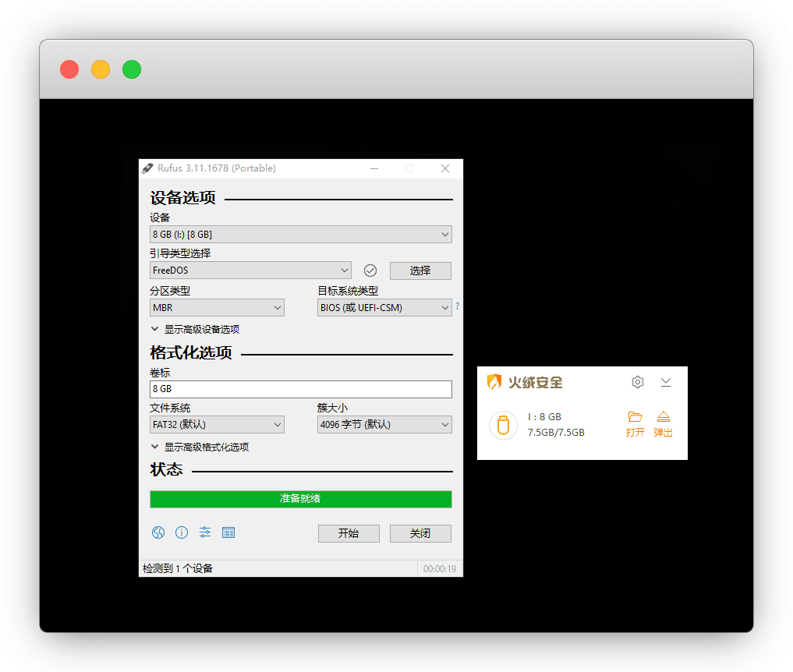The image size is (793, 672).
Task: Open Huorong settings gear icon
Action: pos(638,382)
